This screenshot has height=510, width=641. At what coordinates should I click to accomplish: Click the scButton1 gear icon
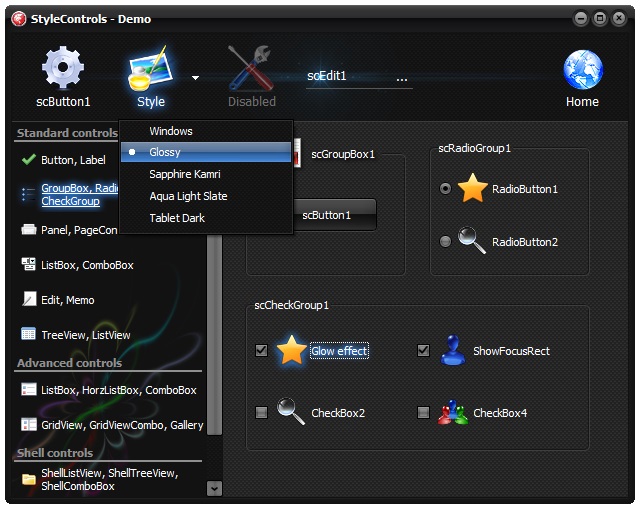click(x=63, y=67)
